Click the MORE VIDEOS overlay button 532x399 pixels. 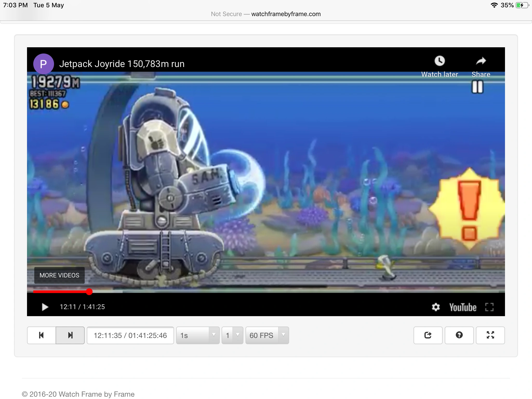[59, 275]
